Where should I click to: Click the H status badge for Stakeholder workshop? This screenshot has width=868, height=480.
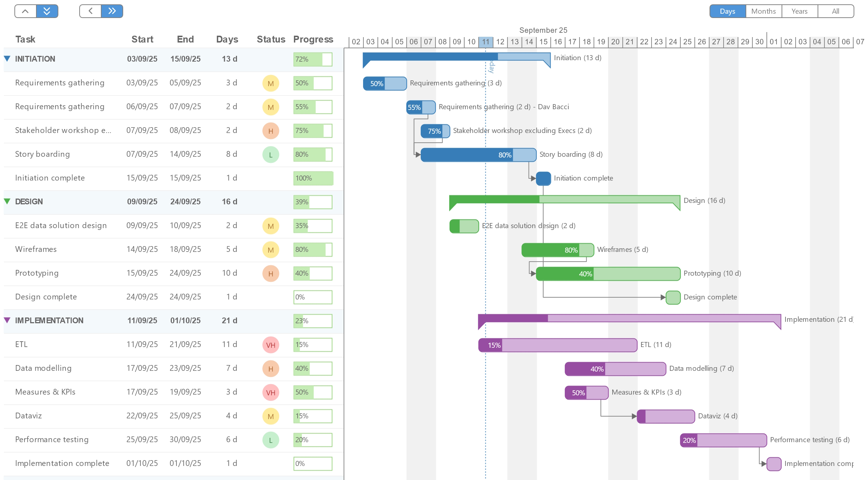(271, 131)
